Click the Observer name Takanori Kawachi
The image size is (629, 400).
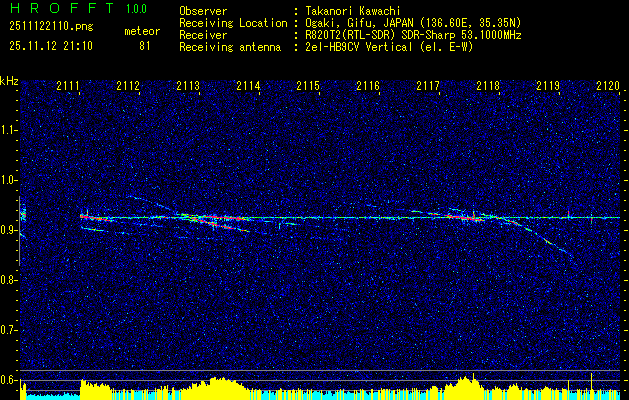coord(352,11)
